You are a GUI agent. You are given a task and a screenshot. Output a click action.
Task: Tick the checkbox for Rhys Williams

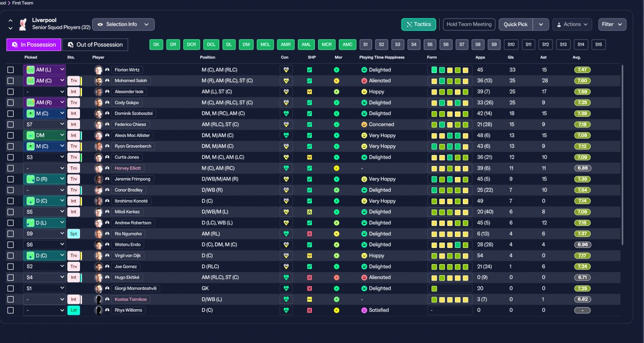click(x=11, y=310)
